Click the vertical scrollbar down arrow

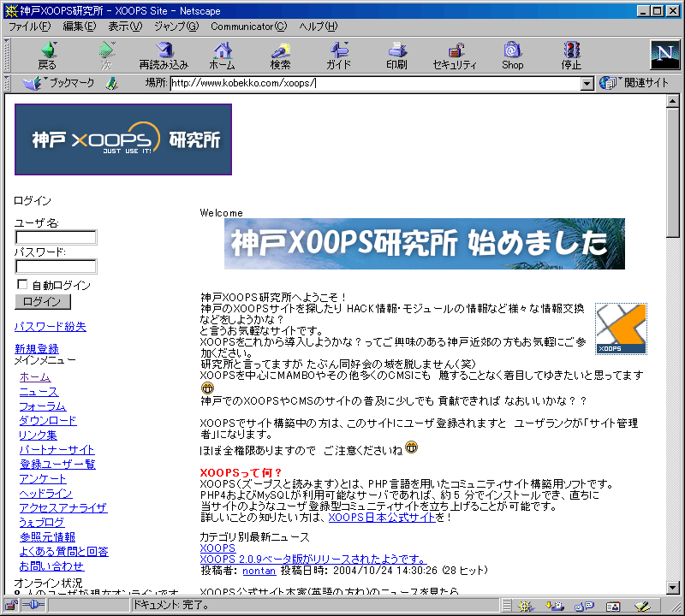click(673, 588)
